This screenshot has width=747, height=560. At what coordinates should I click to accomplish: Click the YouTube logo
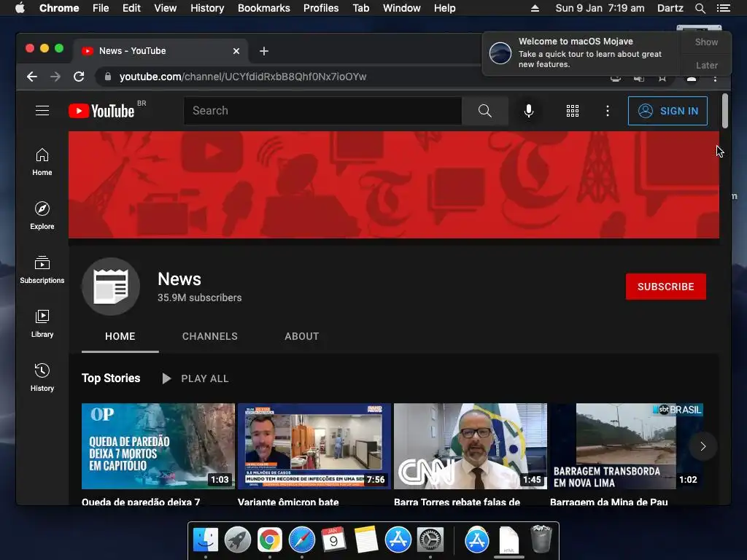pyautogui.click(x=101, y=111)
